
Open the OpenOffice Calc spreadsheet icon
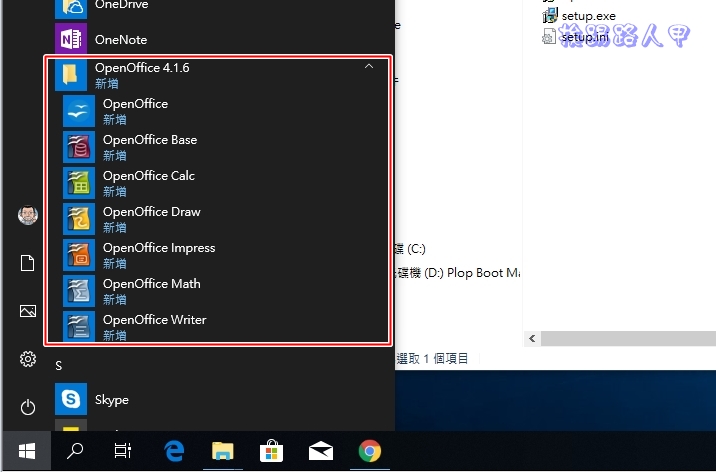coord(79,183)
